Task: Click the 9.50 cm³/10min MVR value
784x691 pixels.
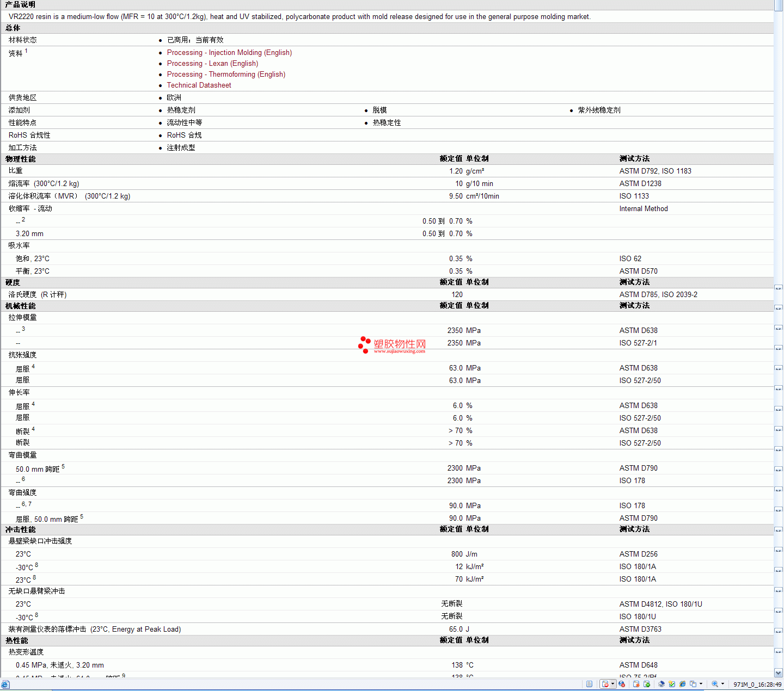Action: pyautogui.click(x=474, y=196)
